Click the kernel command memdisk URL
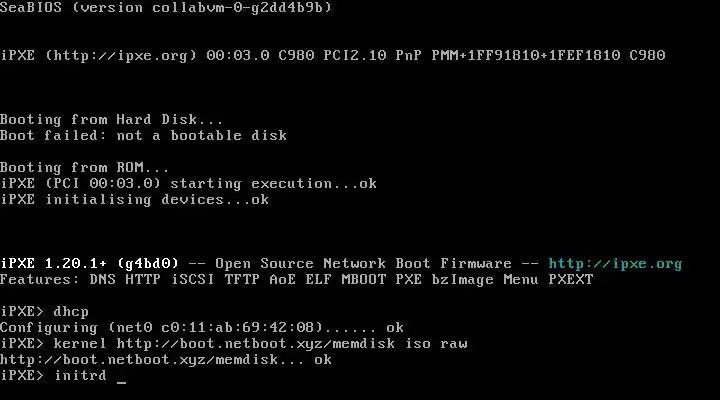This screenshot has height=400, width=720. click(256, 344)
